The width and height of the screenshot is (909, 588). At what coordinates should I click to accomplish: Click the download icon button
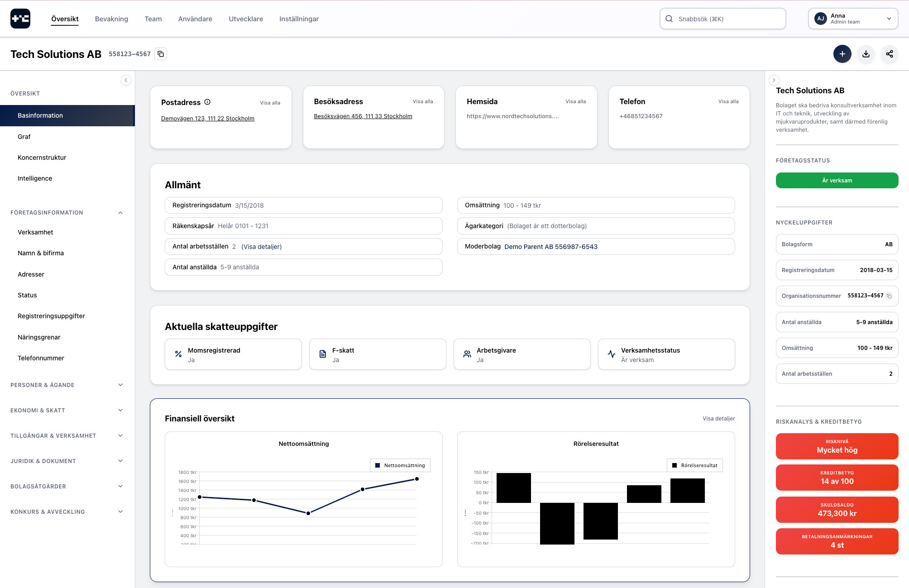click(866, 54)
